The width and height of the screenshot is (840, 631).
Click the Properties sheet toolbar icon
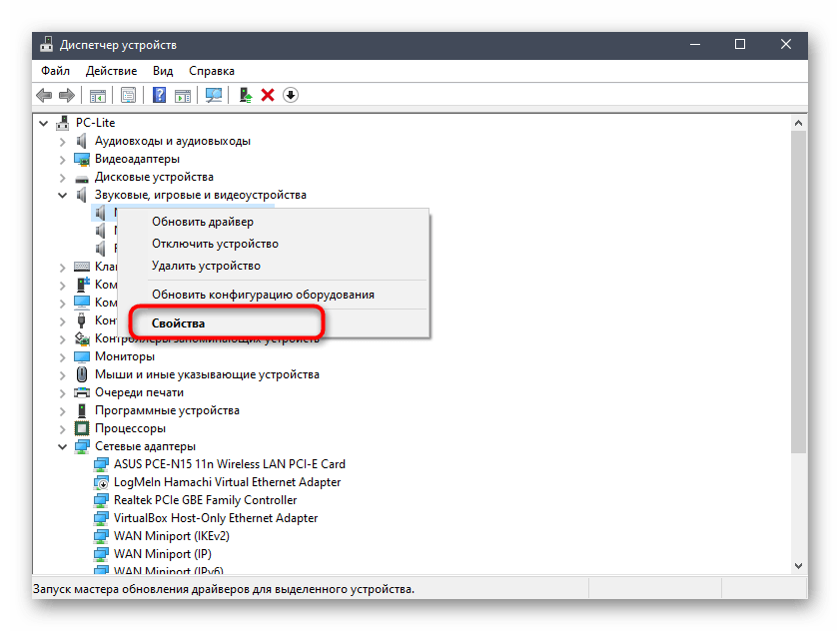pos(128,95)
